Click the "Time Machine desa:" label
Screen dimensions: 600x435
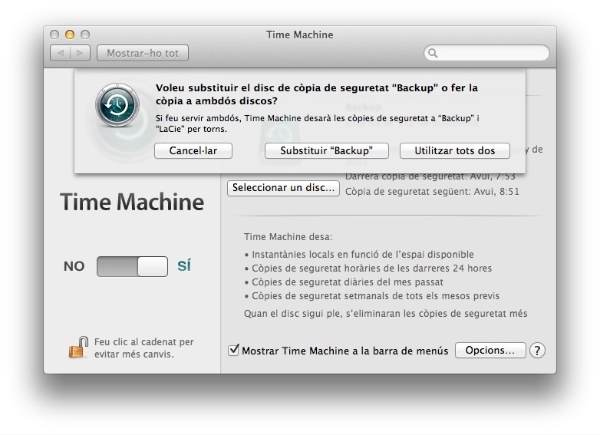coord(288,237)
